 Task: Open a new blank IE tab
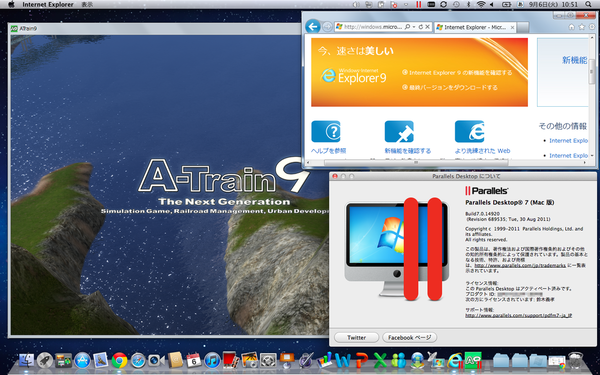[523, 28]
